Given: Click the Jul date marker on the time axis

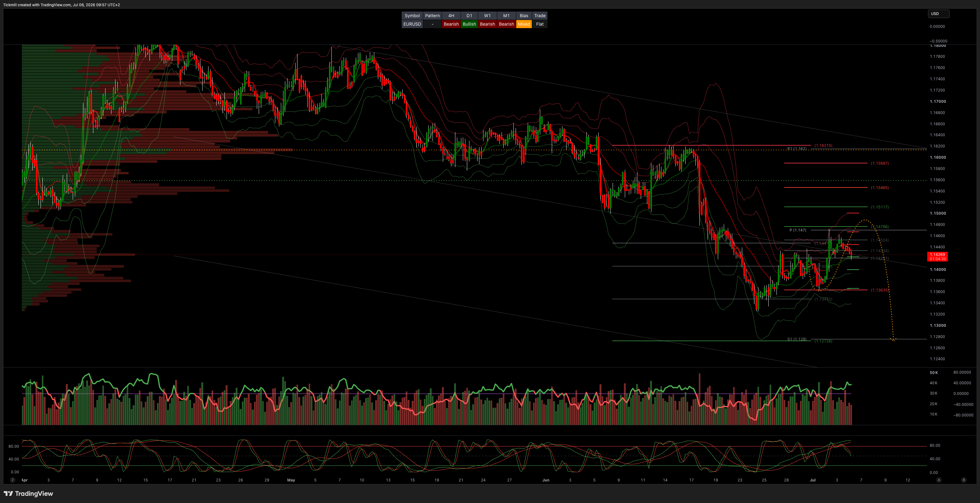Looking at the screenshot, I should point(812,480).
